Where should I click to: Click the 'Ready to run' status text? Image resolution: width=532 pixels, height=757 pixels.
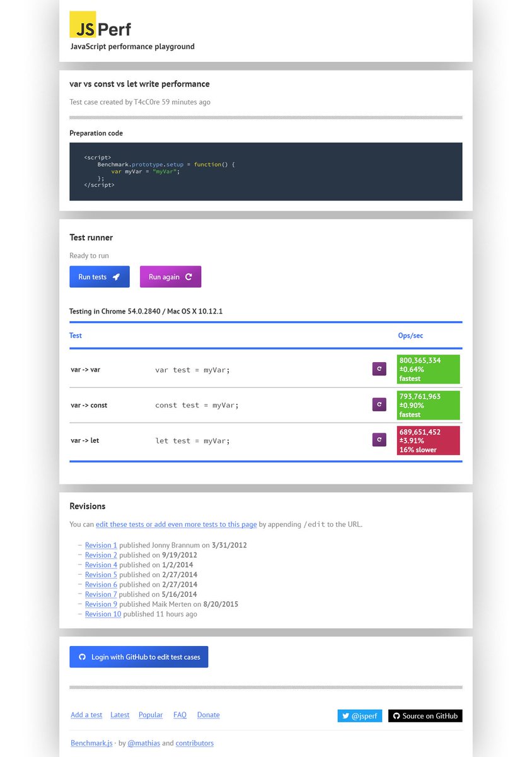(x=89, y=255)
